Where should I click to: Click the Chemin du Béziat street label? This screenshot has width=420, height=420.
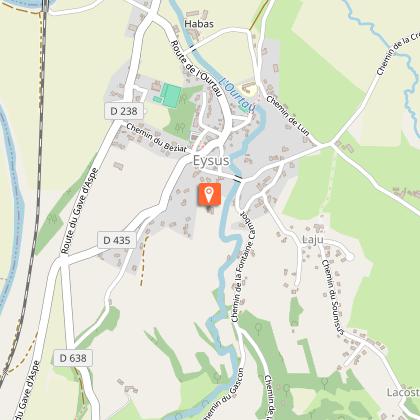(157, 138)
